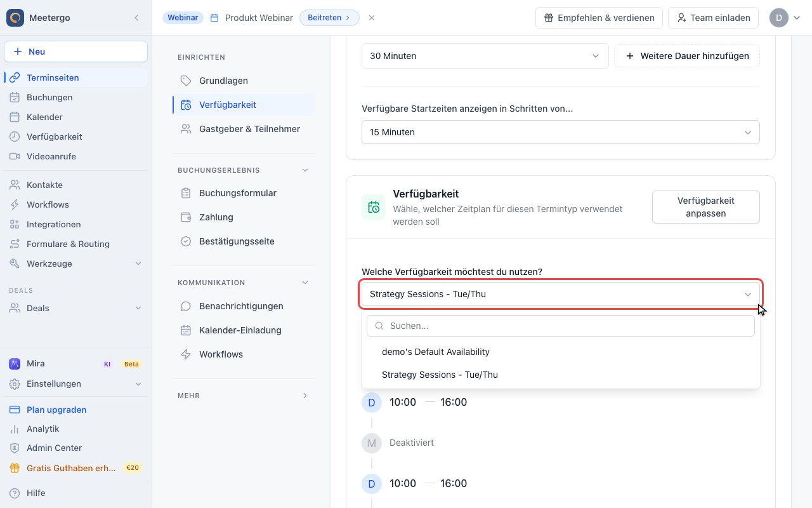Click the Benachrichtigungen chat bubble icon

pyautogui.click(x=186, y=306)
